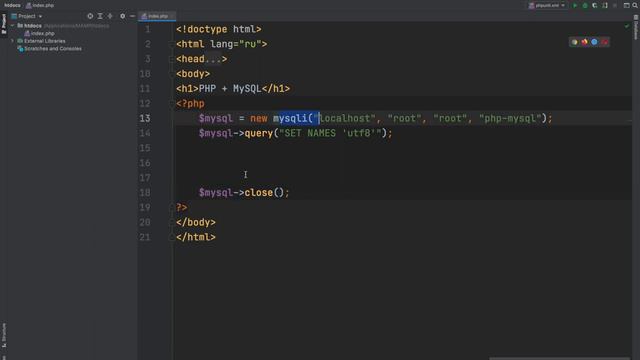Click index.php in the navigation breadcrumb
This screenshot has height=360, width=640.
[x=40, y=5]
